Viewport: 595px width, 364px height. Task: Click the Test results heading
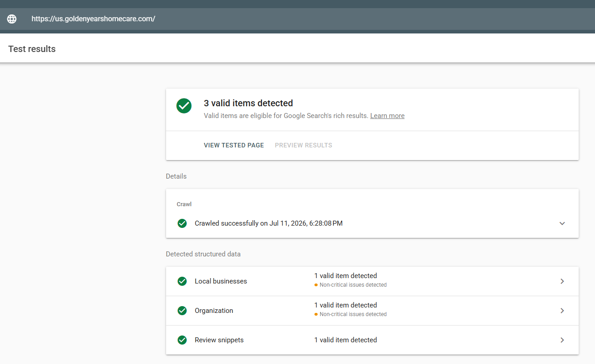click(32, 49)
